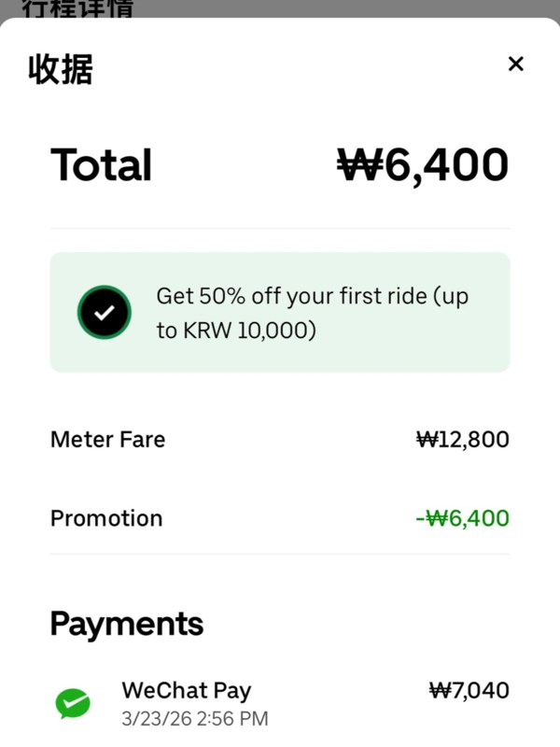
Task: Open the 50% off first ride promo banner
Action: pos(280,312)
